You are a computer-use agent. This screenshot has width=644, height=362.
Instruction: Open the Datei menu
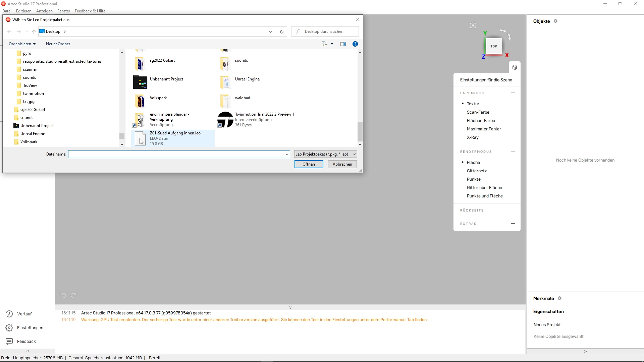click(7, 11)
